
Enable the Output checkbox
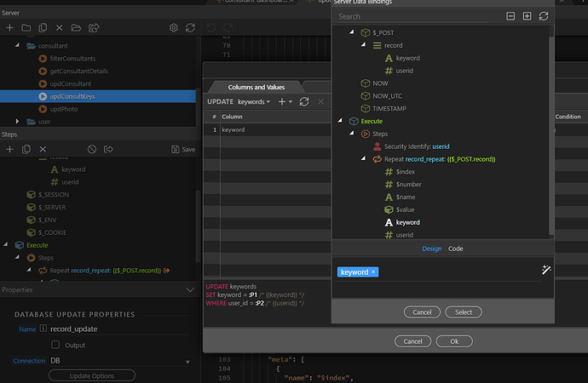[56, 345]
